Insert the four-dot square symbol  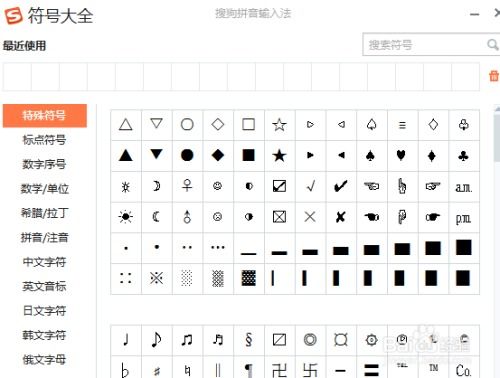point(126,278)
